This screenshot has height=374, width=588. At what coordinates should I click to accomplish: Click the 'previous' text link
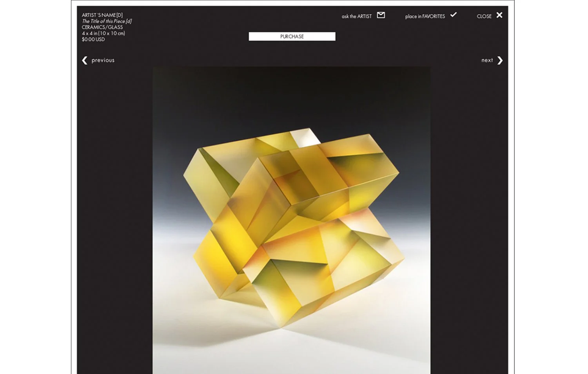point(103,60)
